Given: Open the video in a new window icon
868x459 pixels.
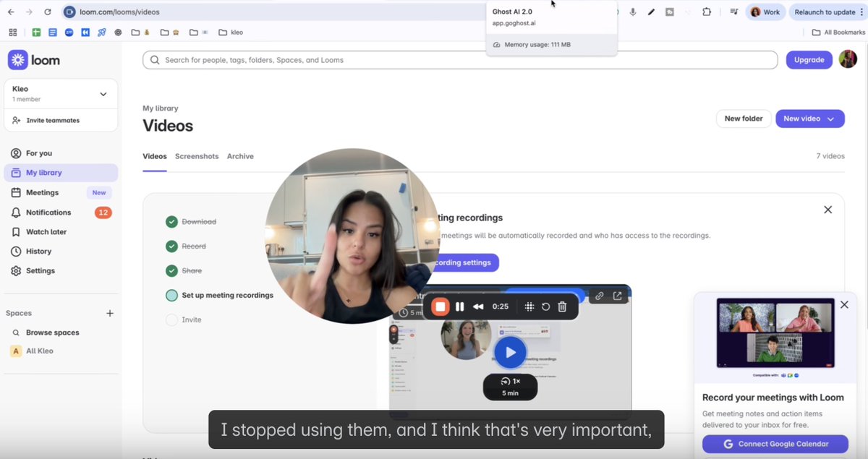Looking at the screenshot, I should (x=617, y=296).
